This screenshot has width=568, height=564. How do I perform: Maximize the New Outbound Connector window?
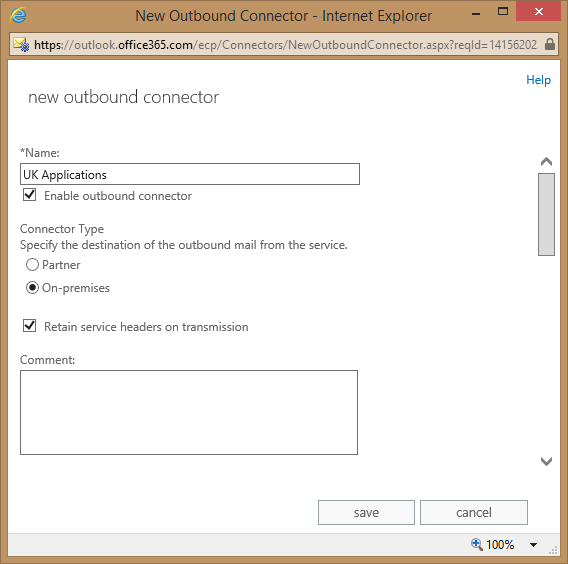pos(503,12)
